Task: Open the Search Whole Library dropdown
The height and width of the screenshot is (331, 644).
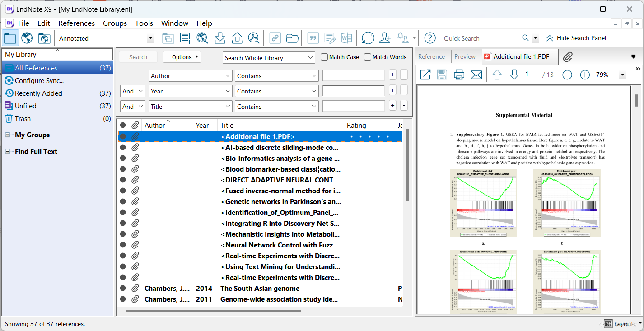Action: 269,58
